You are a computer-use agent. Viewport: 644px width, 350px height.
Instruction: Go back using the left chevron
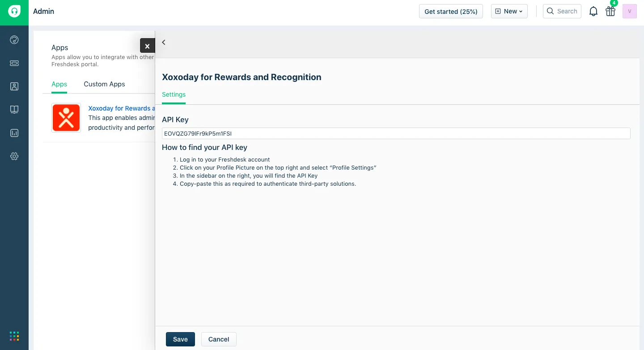tap(164, 43)
